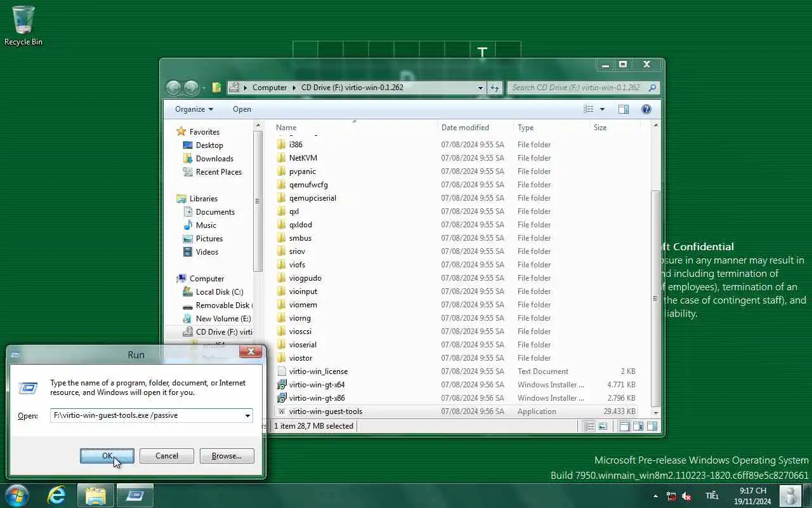Image resolution: width=812 pixels, height=508 pixels.
Task: Select the virtio-win-gt-x64 installer icon
Action: [x=282, y=385]
